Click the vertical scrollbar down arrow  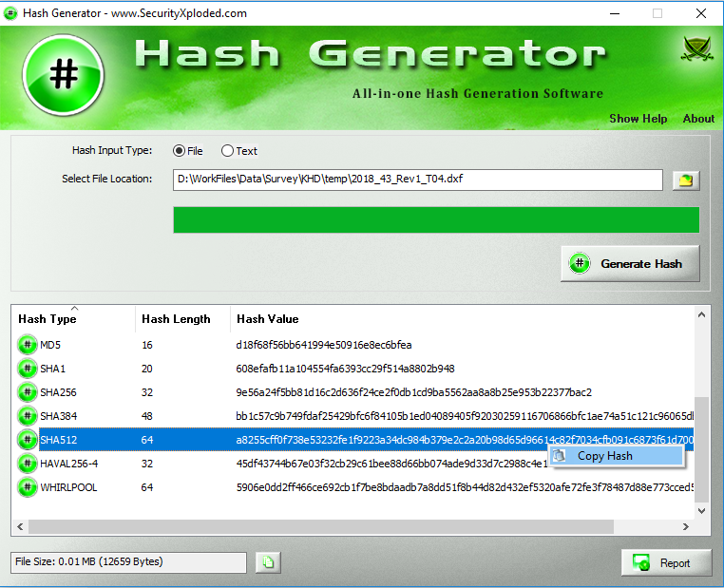click(x=701, y=510)
